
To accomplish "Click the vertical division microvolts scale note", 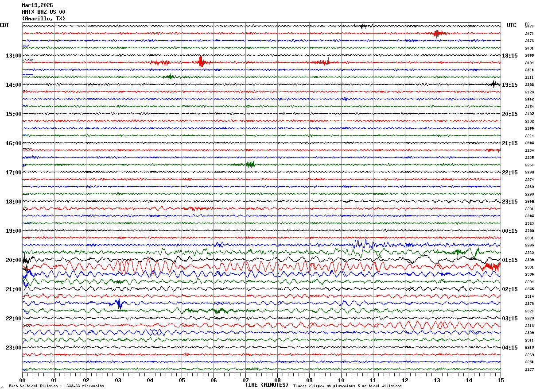I will tap(57, 386).
